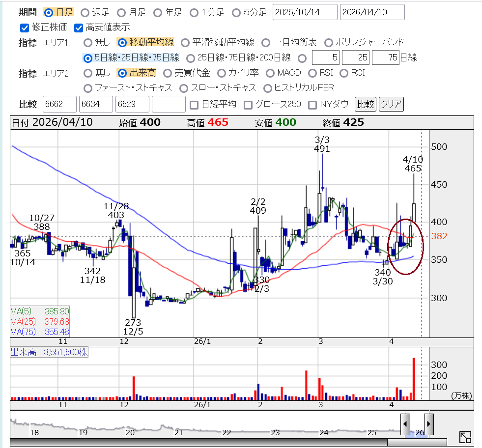Toggle the 修正株価 checkbox
482x448 pixels.
pos(25,28)
